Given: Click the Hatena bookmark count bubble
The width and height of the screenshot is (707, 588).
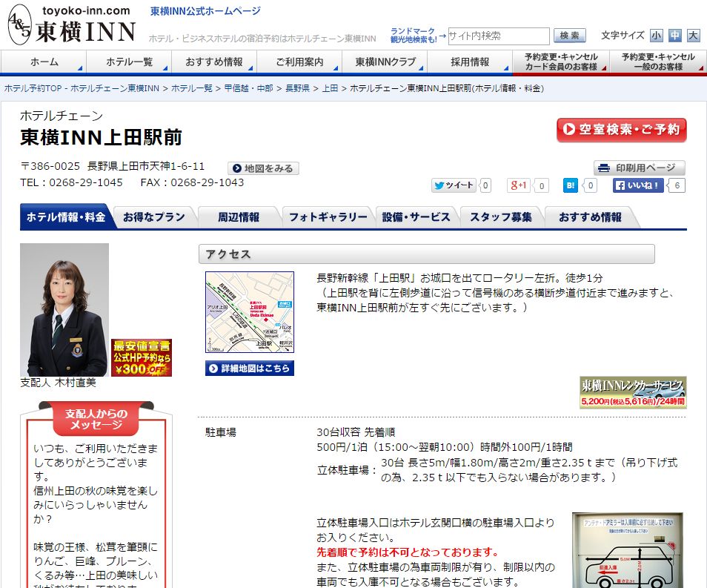Looking at the screenshot, I should point(590,185).
